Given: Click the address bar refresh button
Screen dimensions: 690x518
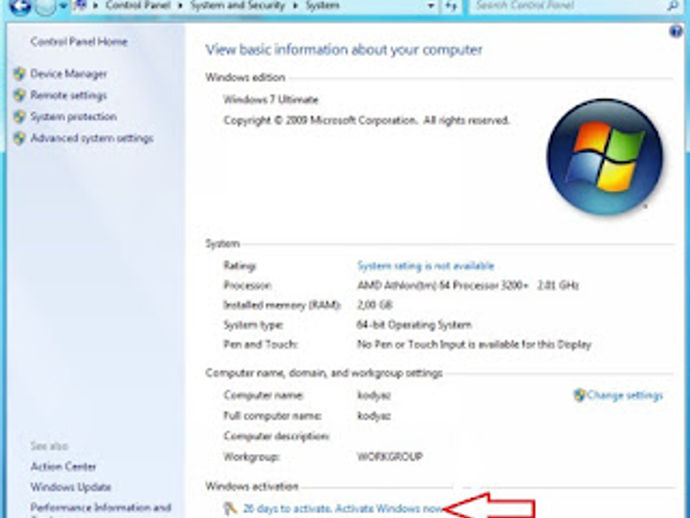Looking at the screenshot, I should (451, 6).
